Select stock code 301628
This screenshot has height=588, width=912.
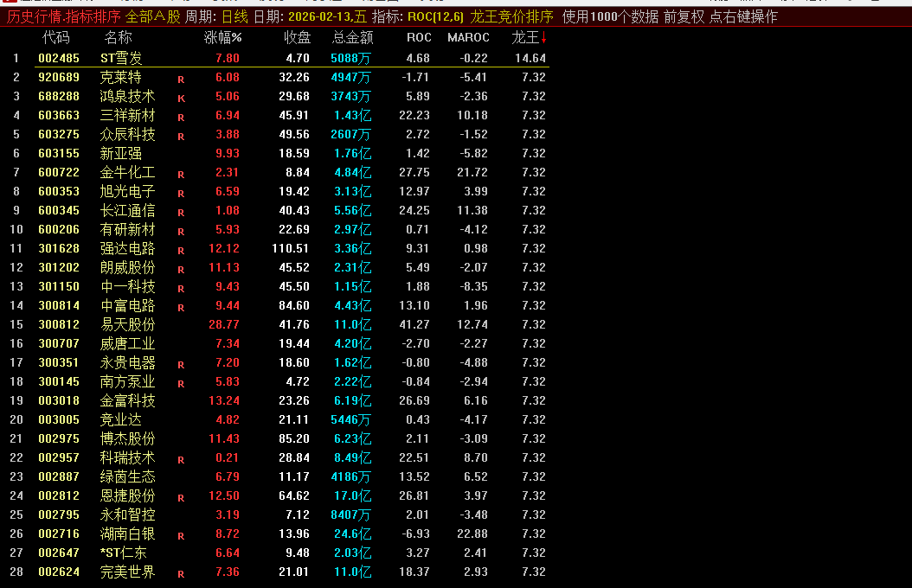point(59,248)
